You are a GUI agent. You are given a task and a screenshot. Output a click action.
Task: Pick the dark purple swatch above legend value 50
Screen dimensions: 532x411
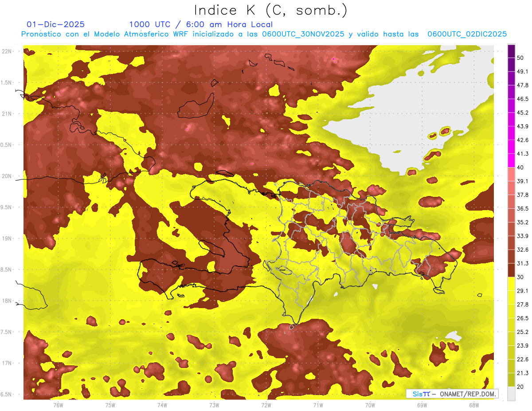pyautogui.click(x=511, y=51)
